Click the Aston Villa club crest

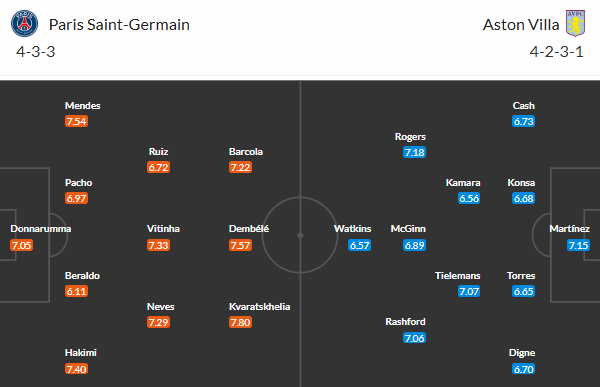pyautogui.click(x=576, y=23)
